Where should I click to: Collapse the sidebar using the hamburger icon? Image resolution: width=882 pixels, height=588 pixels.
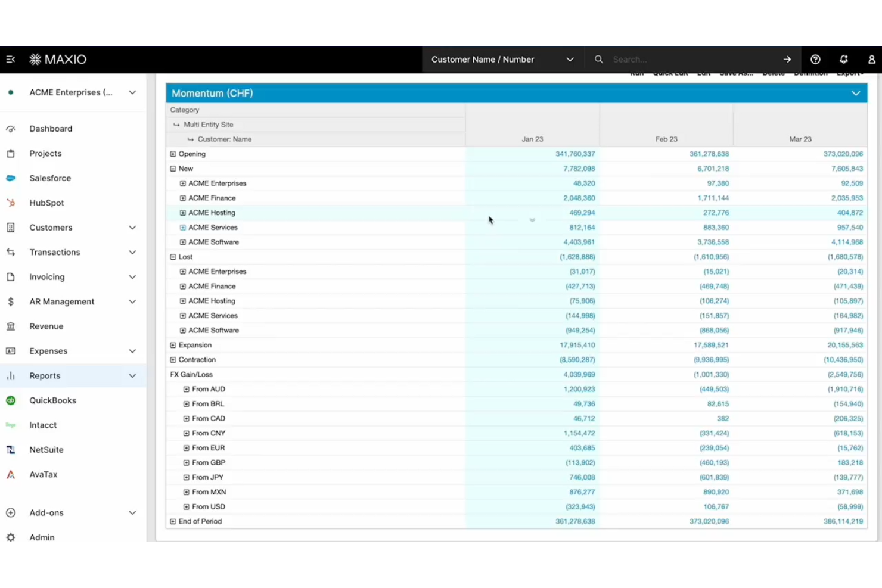coord(11,60)
